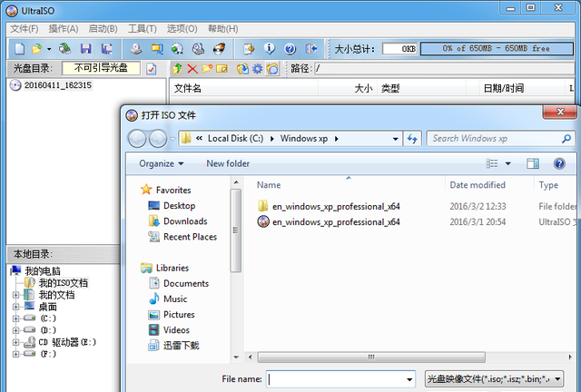The height and width of the screenshot is (392, 581).
Task: Expand the (D:) drive node
Action: (15, 330)
